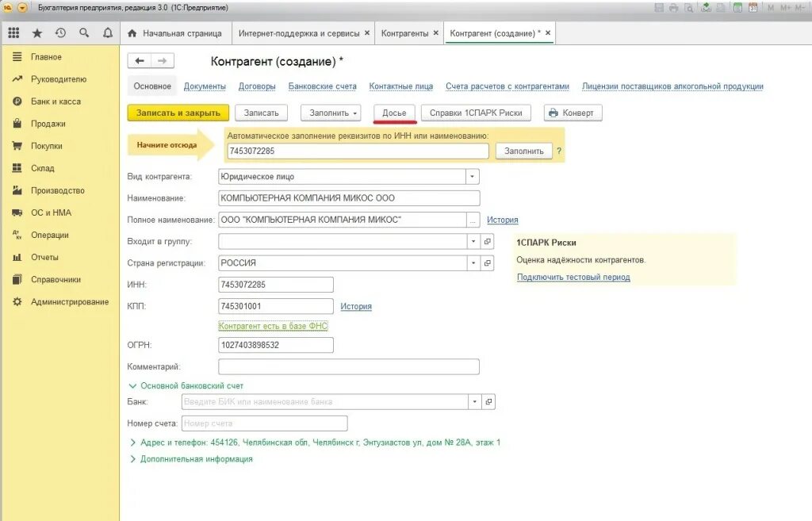Click the Покупки cart icon
The width and height of the screenshot is (812, 521).
click(x=17, y=146)
